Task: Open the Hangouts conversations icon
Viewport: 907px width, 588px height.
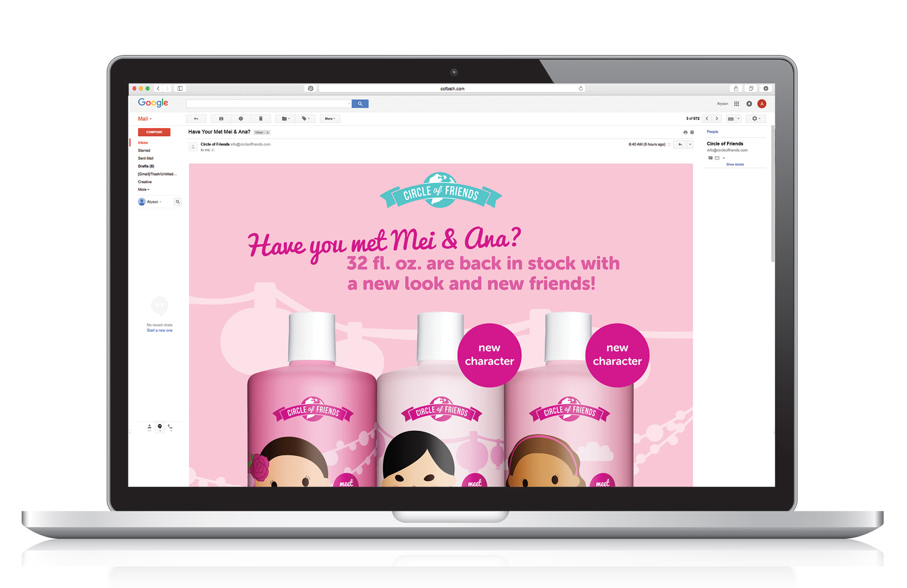Action: click(160, 427)
